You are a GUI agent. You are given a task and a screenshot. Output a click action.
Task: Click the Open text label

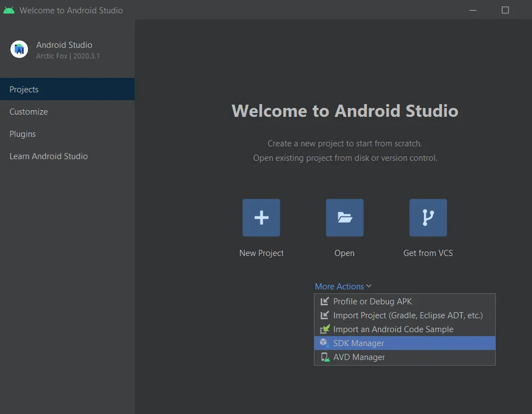point(344,253)
